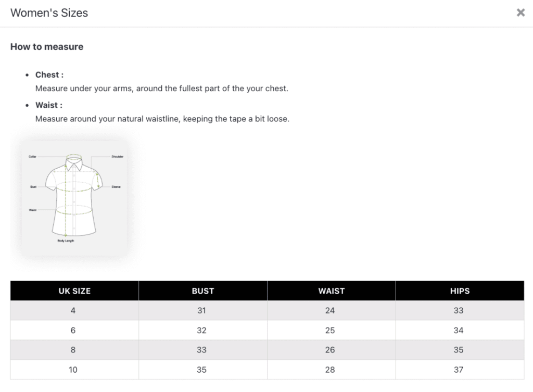
Task: Click hips value 37 in table
Action: pyautogui.click(x=459, y=370)
